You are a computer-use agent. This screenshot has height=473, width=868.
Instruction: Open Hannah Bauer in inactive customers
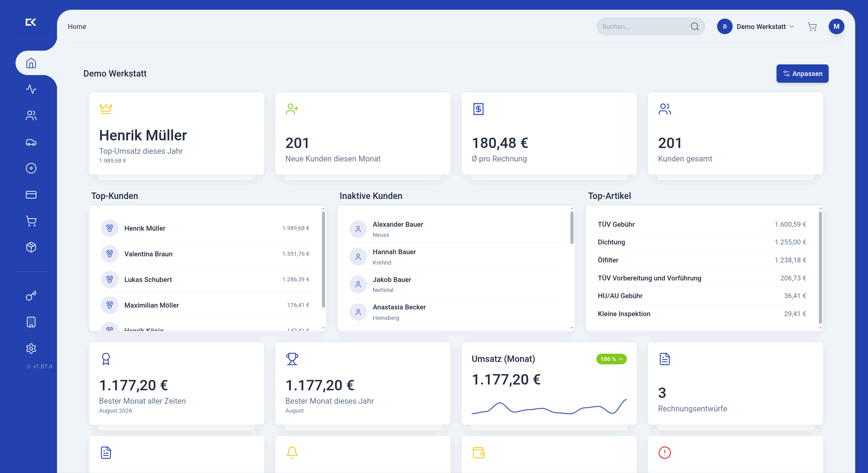click(454, 257)
